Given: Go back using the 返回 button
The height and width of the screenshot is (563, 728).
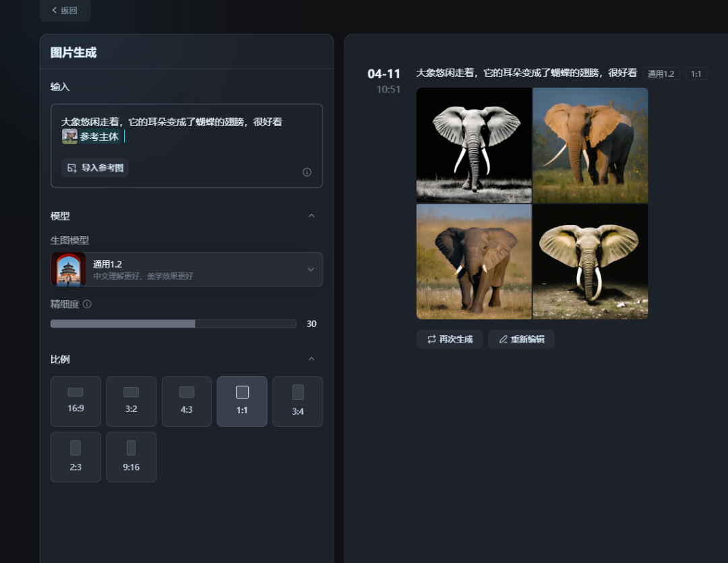Looking at the screenshot, I should click(x=65, y=10).
